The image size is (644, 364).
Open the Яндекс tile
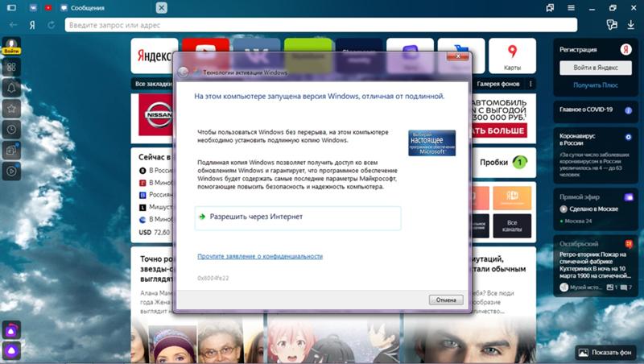(x=155, y=56)
